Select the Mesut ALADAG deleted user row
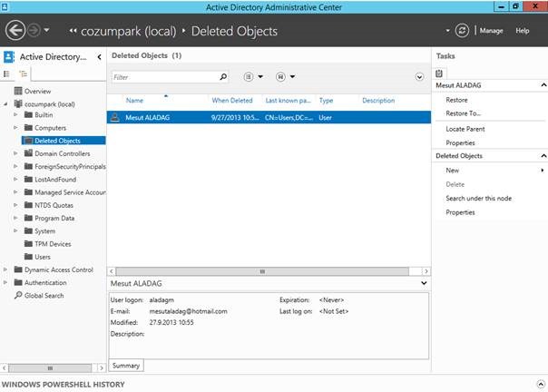This screenshot has width=548, height=392. 269,117
